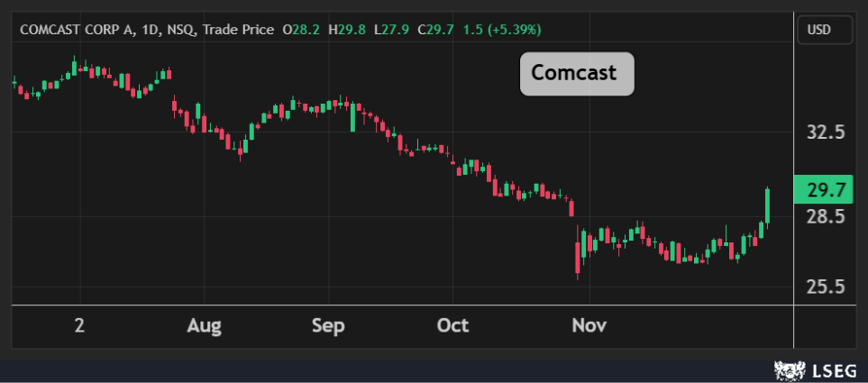868x383 pixels.
Task: Open the Trade Price type label
Action: [x=238, y=30]
